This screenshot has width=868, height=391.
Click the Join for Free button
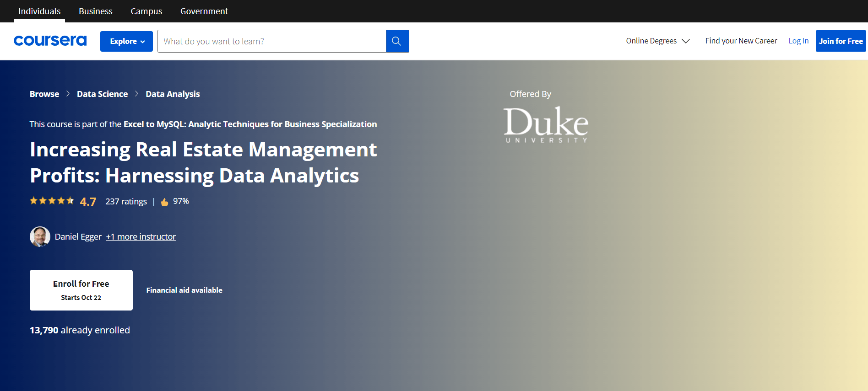coord(841,41)
